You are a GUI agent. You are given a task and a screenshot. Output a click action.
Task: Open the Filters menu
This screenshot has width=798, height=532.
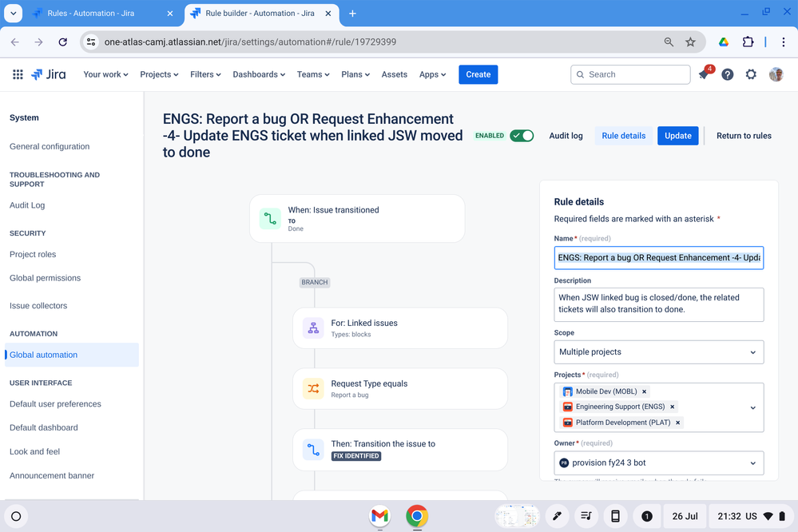click(x=205, y=74)
